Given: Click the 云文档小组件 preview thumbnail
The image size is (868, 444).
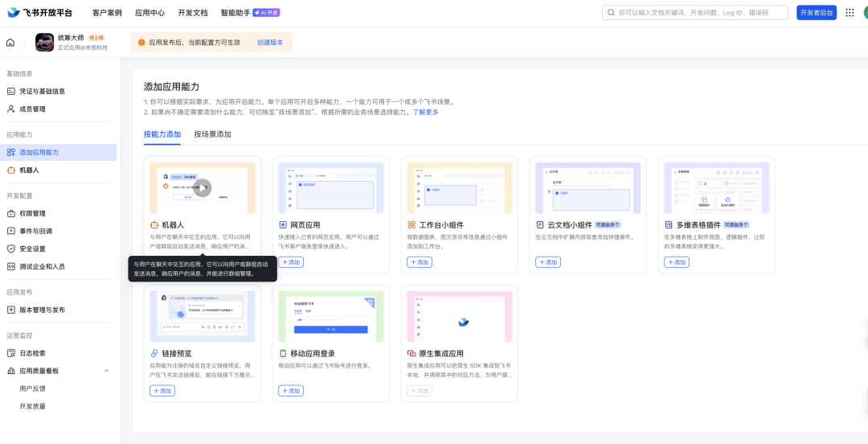Looking at the screenshot, I should point(588,188).
